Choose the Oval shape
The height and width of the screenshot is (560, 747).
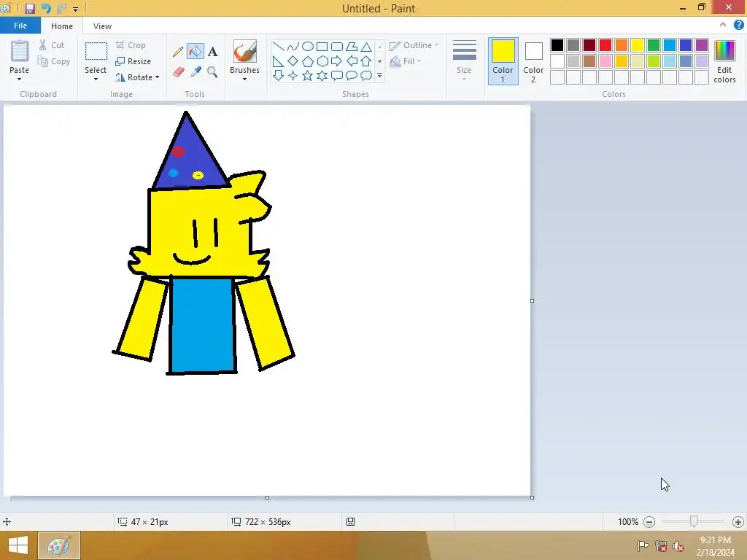pyautogui.click(x=308, y=46)
